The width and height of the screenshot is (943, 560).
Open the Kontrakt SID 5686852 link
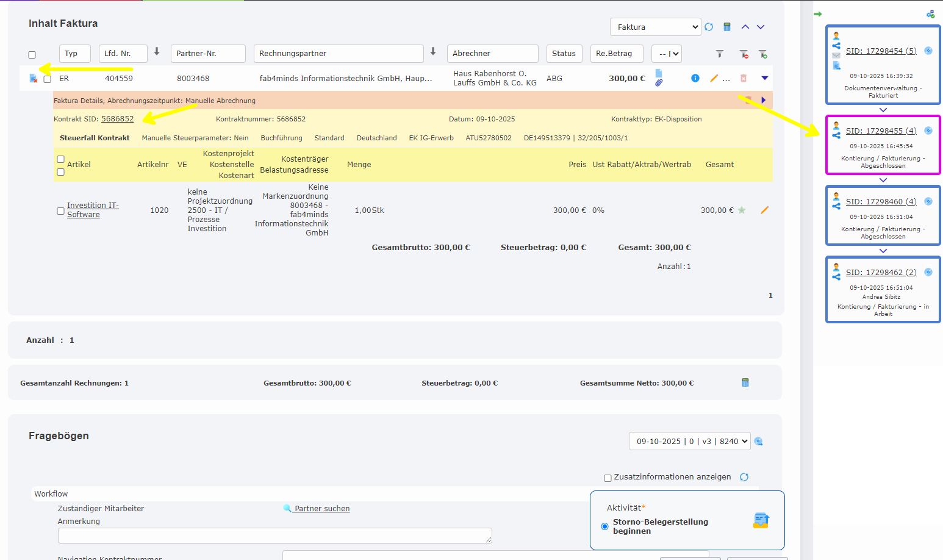click(117, 119)
